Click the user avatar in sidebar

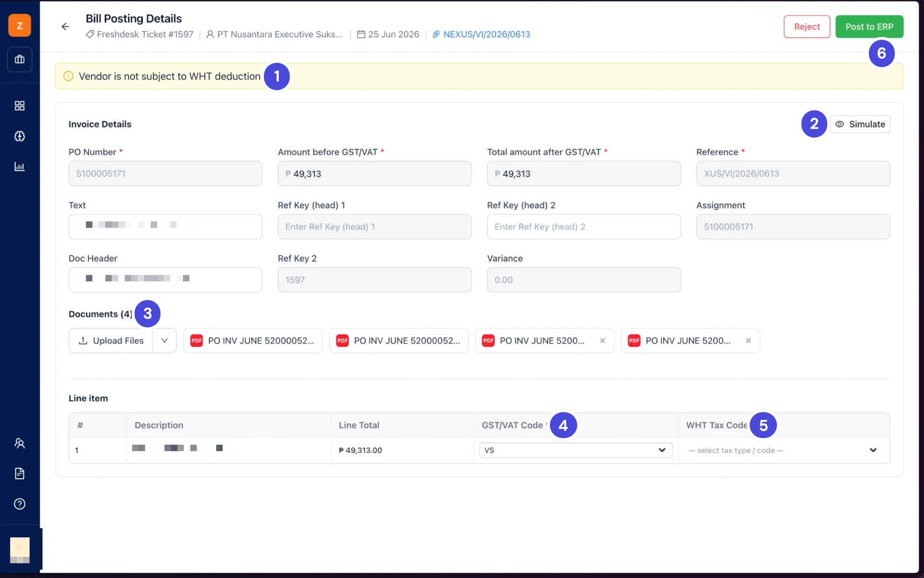[x=20, y=550]
